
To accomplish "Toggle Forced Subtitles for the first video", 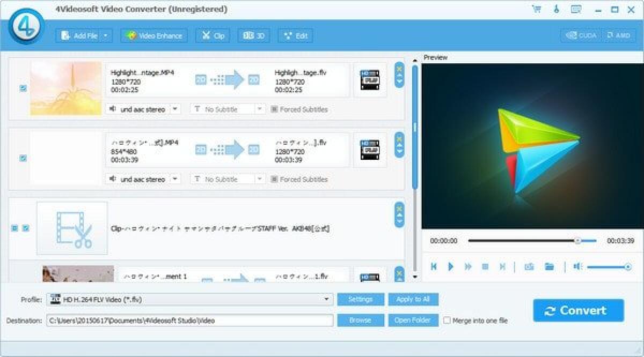I will coord(276,109).
